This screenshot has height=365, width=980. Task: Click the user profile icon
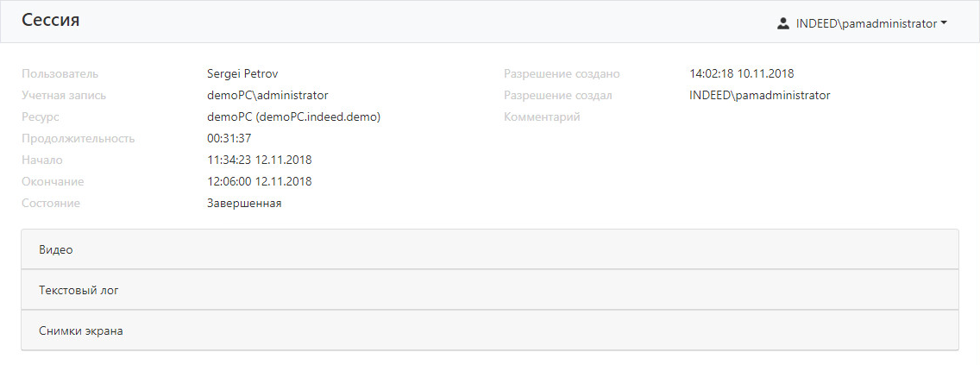[x=783, y=24]
